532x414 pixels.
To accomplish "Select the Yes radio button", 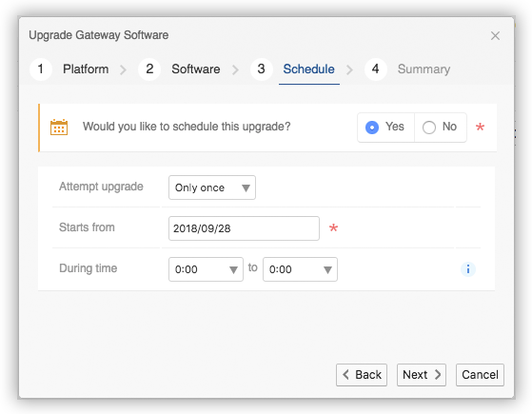I will (372, 128).
